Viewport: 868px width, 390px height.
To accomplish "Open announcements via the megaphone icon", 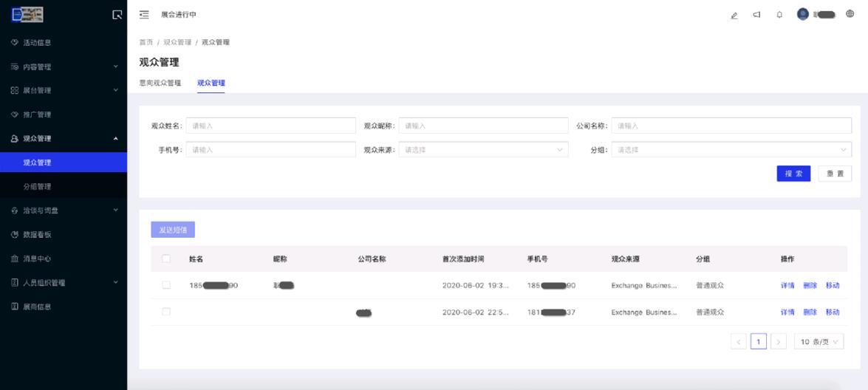I will [756, 15].
